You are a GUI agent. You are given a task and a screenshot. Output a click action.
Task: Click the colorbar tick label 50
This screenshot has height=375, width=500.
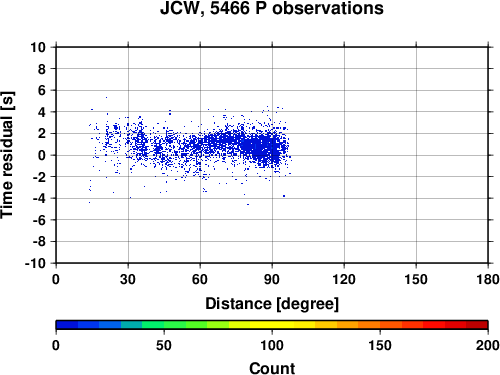(x=164, y=345)
